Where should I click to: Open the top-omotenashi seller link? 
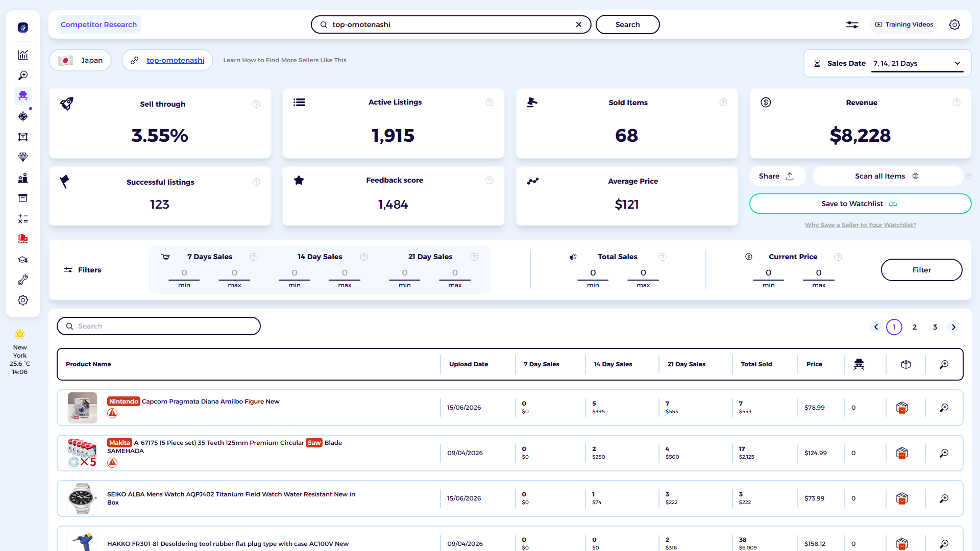176,60
